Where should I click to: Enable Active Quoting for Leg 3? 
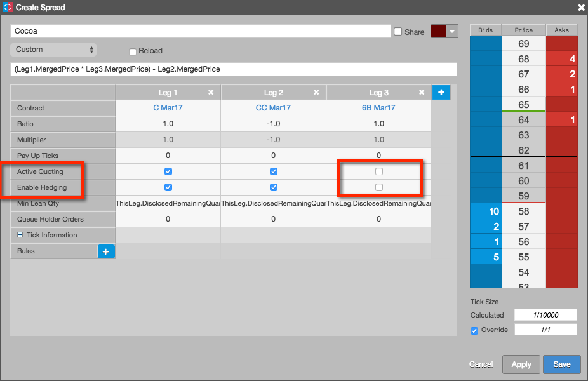378,171
